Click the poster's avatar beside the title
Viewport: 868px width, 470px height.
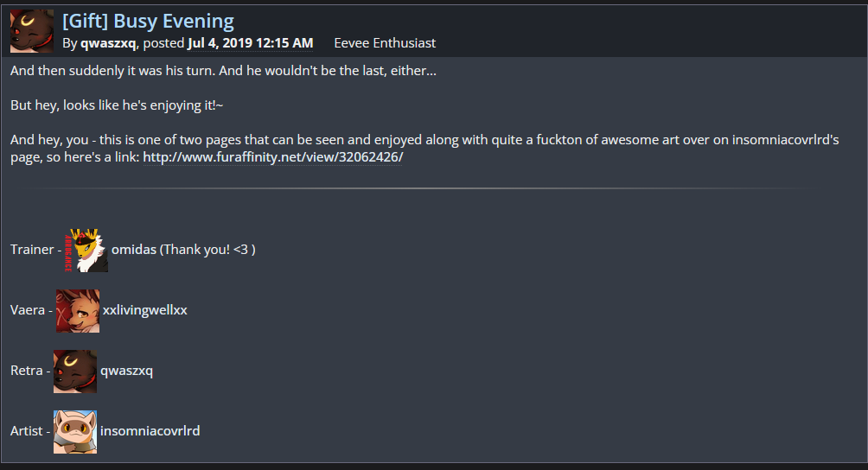pyautogui.click(x=31, y=30)
